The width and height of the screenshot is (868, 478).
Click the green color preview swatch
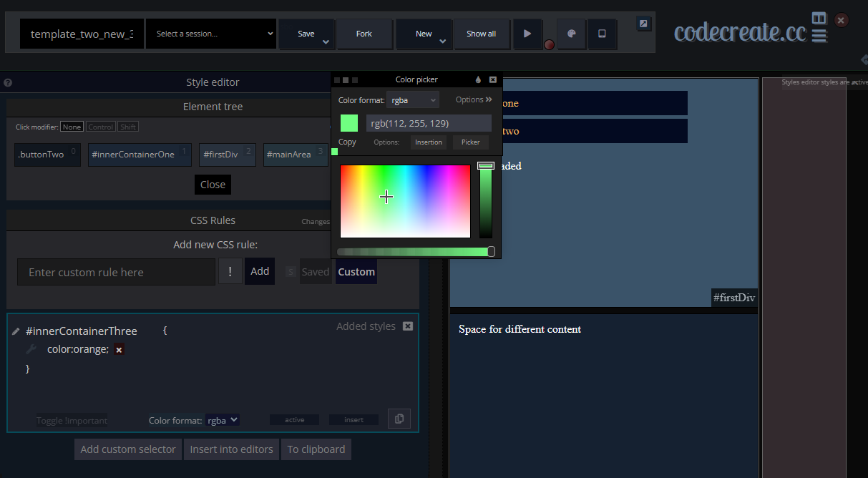tap(349, 123)
